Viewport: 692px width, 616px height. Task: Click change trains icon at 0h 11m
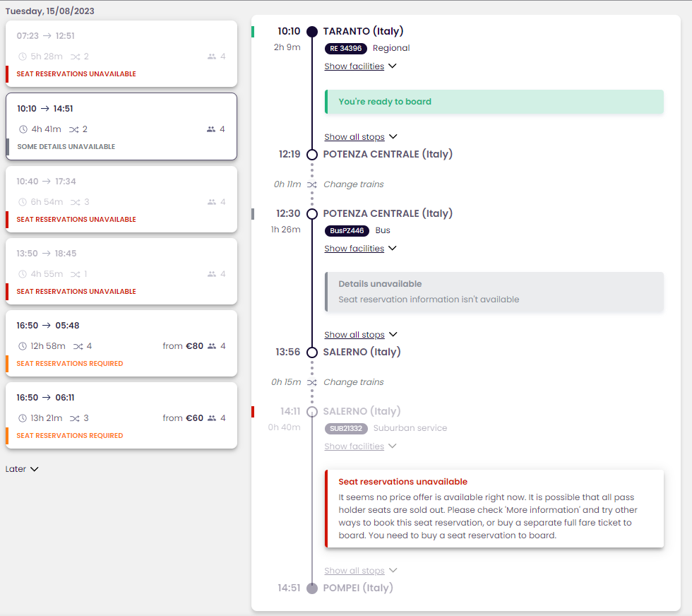pyautogui.click(x=312, y=184)
